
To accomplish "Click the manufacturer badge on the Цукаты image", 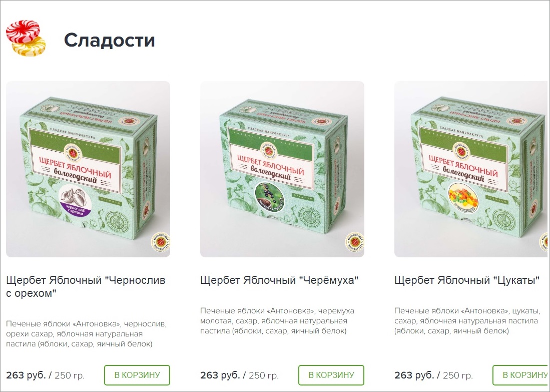I will (x=543, y=242).
